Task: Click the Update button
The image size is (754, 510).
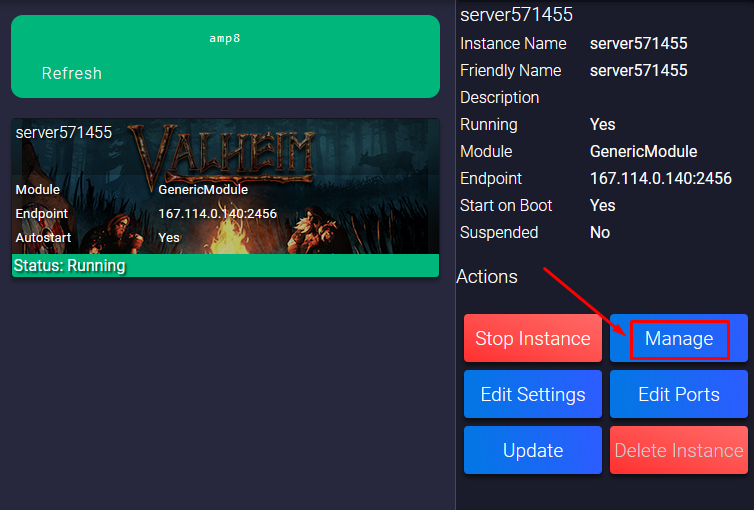Action: 533,450
